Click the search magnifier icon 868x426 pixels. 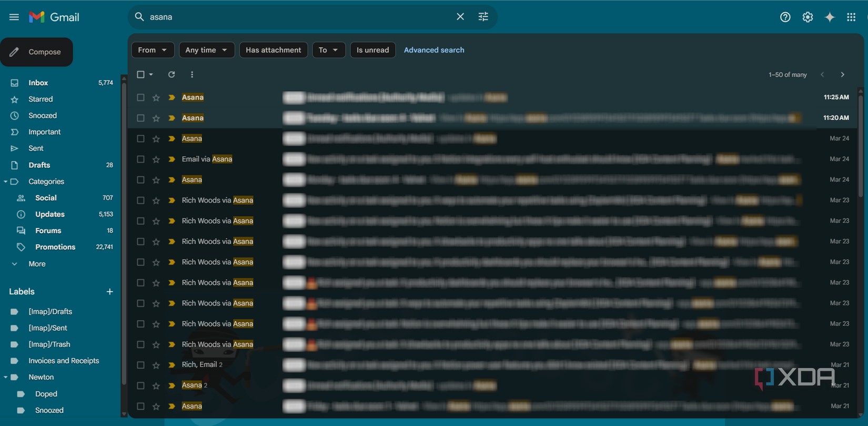[139, 17]
